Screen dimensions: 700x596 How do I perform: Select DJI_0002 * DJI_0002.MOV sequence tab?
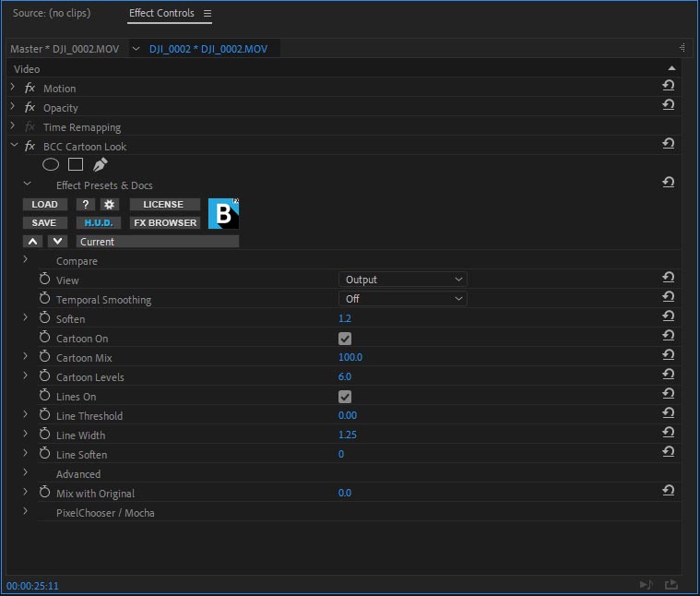coord(208,49)
